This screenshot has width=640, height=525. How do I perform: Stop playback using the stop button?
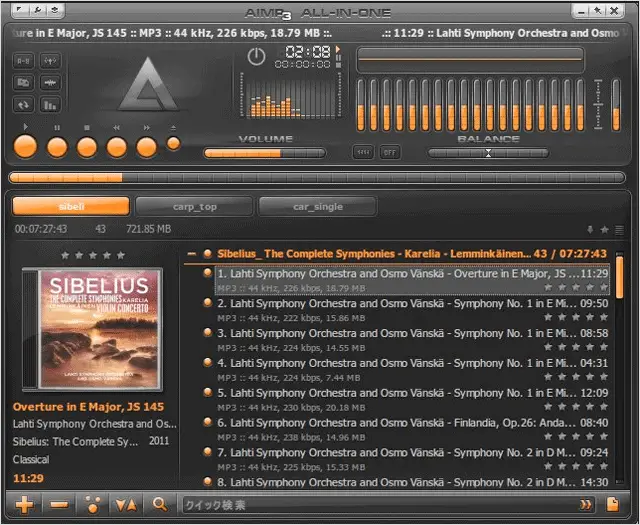click(x=87, y=147)
